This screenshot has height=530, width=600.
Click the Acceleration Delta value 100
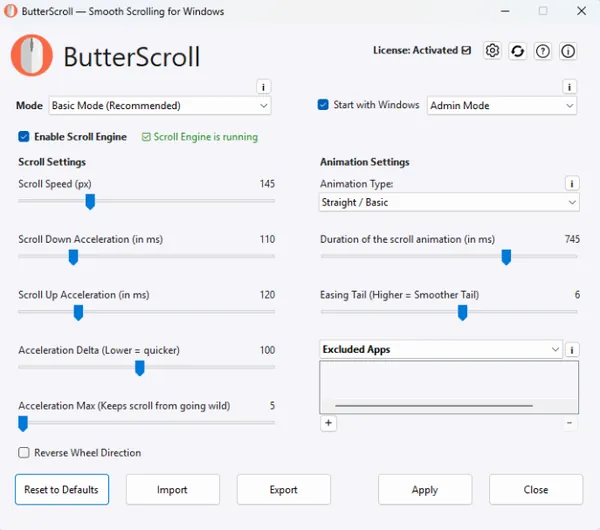point(267,350)
